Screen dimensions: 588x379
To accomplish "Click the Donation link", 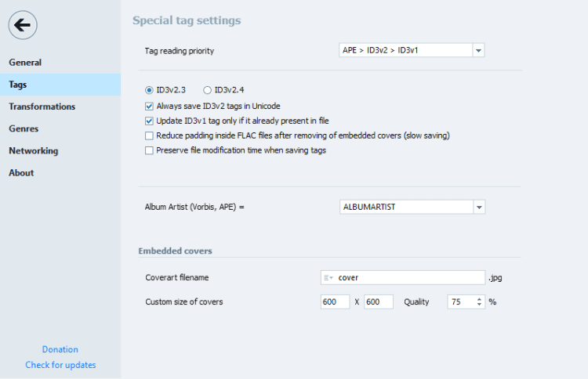I will pyautogui.click(x=60, y=349).
